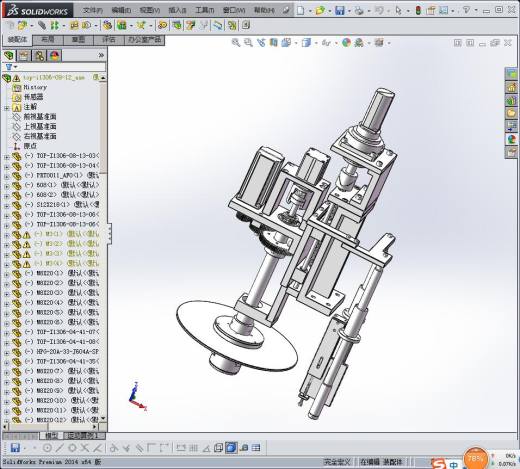Open the ConfigurationManager tab icon

point(39,55)
